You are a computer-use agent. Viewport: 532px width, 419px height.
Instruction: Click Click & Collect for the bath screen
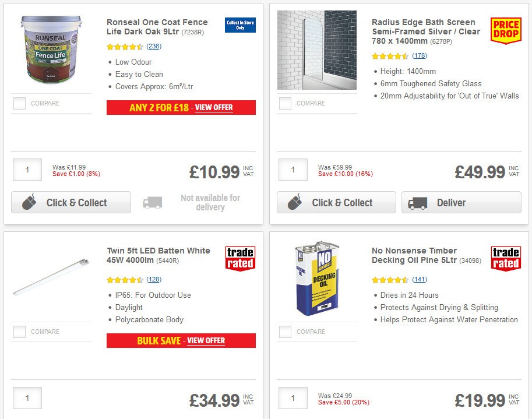coord(336,202)
